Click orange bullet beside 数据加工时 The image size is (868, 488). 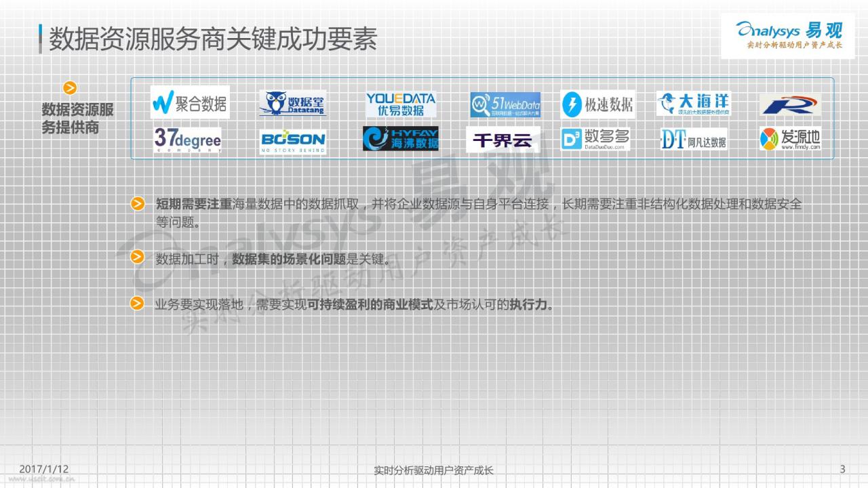click(138, 256)
